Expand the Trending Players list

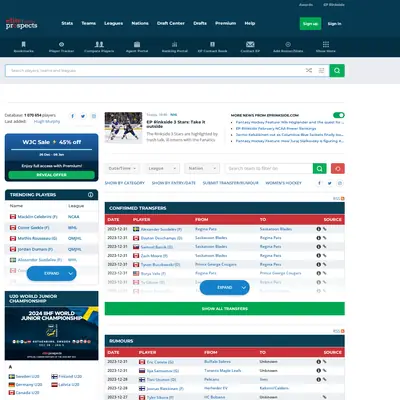pyautogui.click(x=52, y=273)
